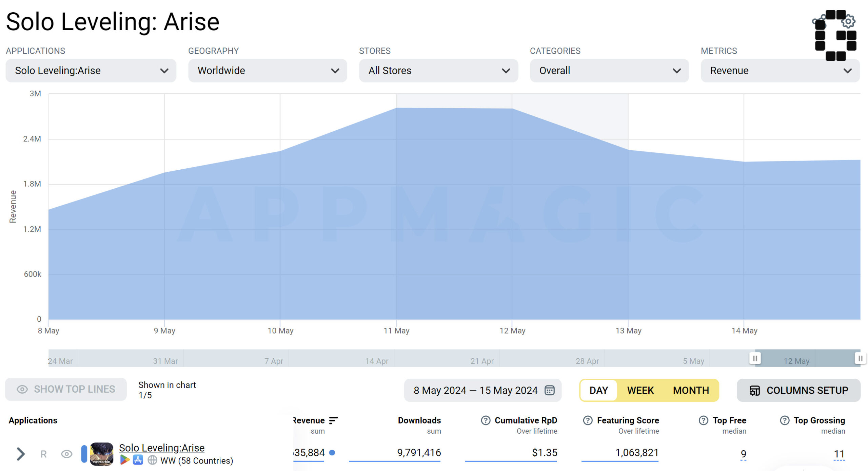Click the eye icon on Show Top Lines
Image resolution: width=868 pixels, height=471 pixels.
[x=22, y=389]
